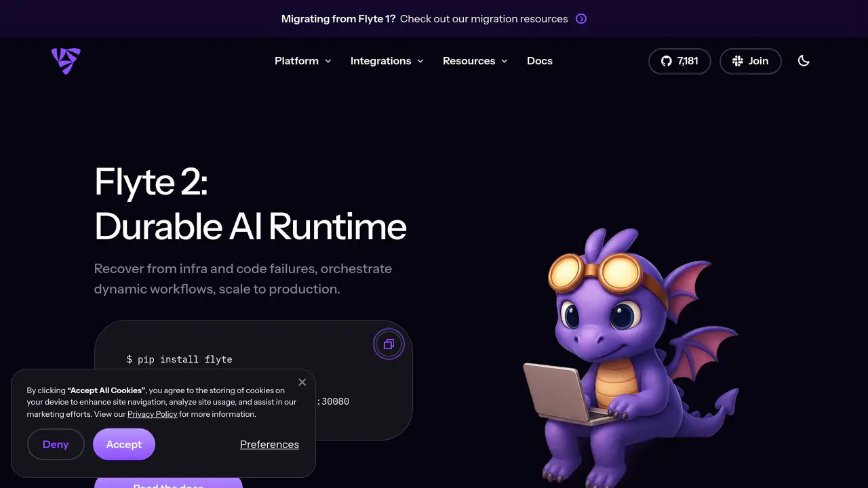Click the circled arrow icon in migration banner
The width and height of the screenshot is (868, 488).
click(581, 19)
